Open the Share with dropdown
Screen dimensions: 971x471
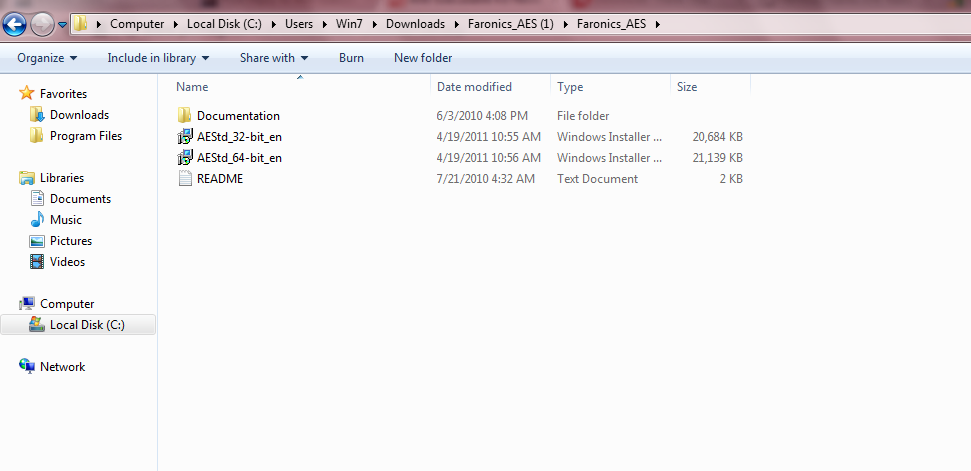(274, 58)
